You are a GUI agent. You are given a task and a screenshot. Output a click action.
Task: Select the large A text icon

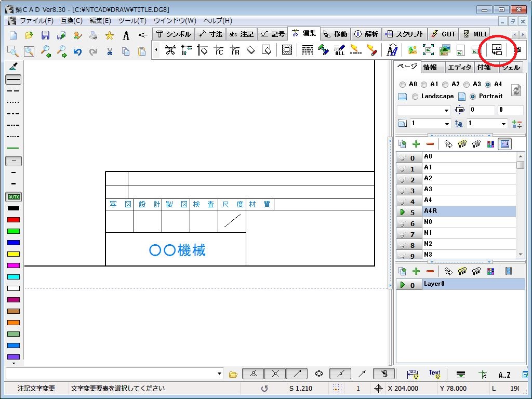point(126,35)
